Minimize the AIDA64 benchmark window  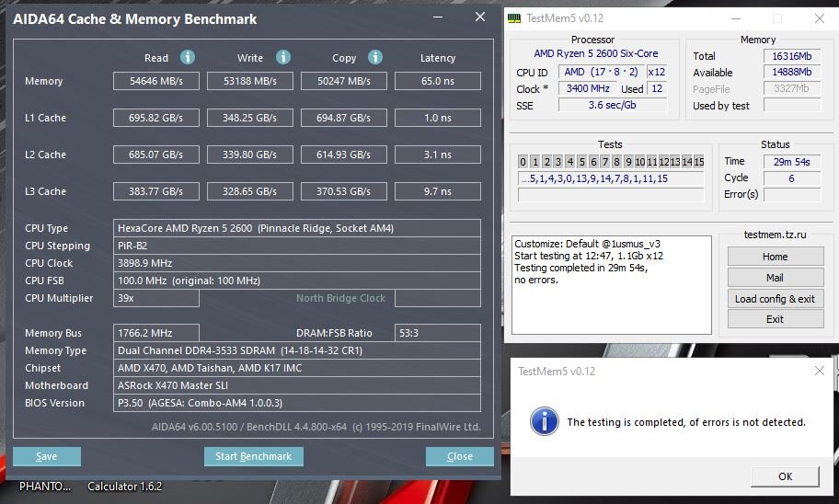pyautogui.click(x=440, y=17)
